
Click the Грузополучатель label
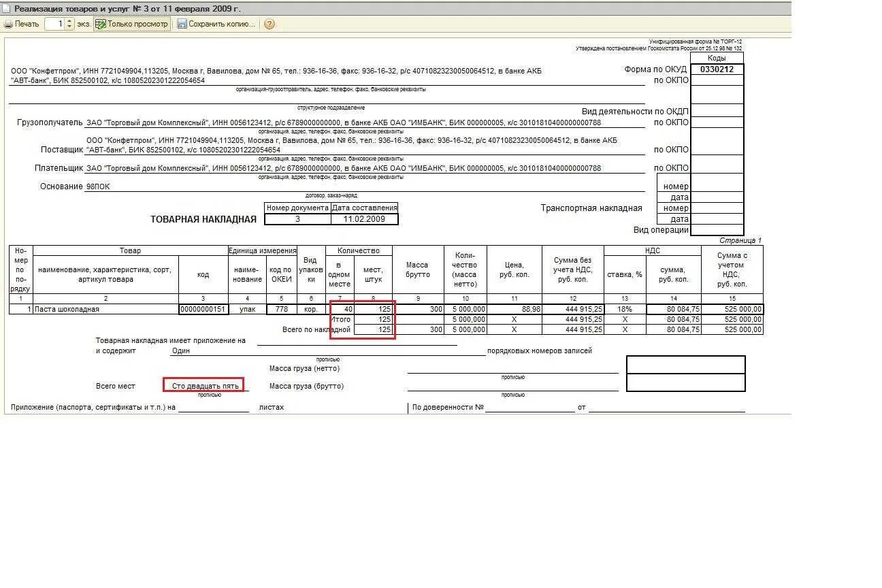pyautogui.click(x=50, y=122)
